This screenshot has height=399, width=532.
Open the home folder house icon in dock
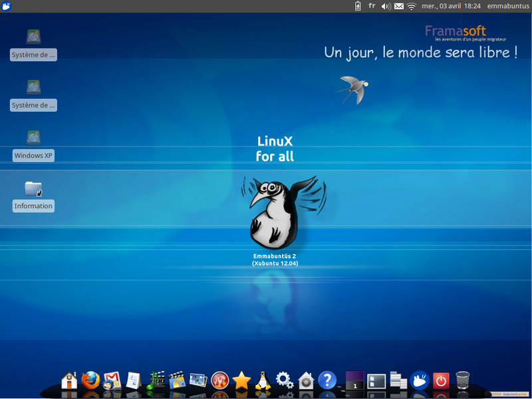[x=70, y=380]
